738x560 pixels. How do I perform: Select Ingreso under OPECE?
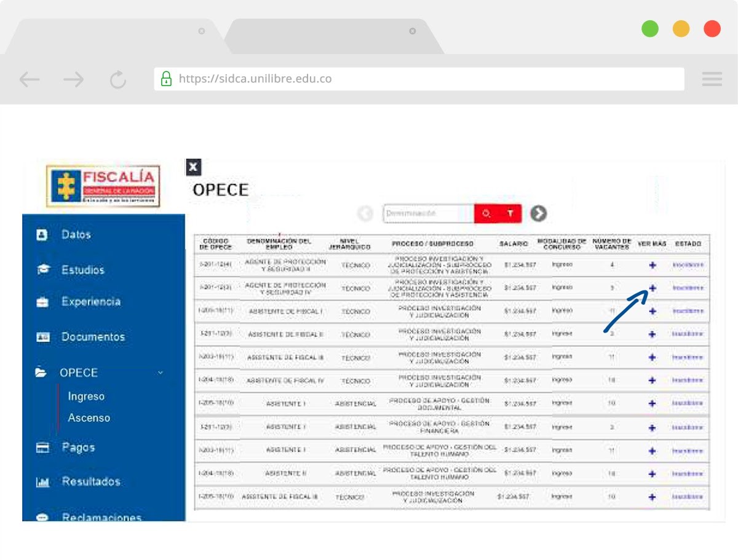tap(86, 396)
